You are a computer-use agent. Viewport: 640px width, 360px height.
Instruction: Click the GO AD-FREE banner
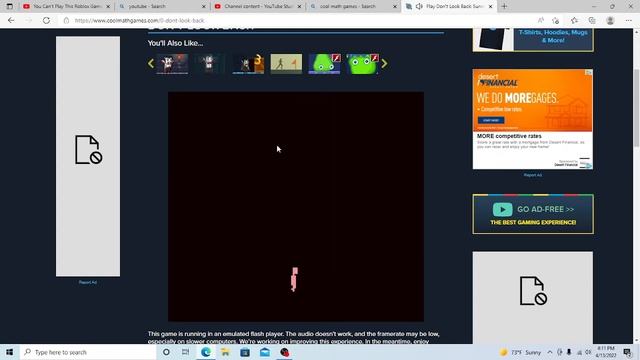(533, 214)
